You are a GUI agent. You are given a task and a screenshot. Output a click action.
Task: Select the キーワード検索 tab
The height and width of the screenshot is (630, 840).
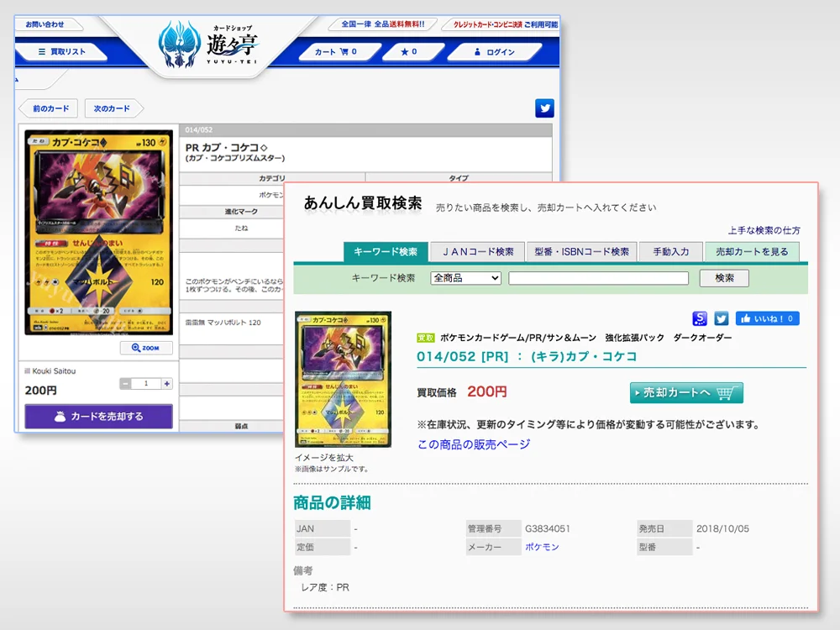pyautogui.click(x=386, y=251)
